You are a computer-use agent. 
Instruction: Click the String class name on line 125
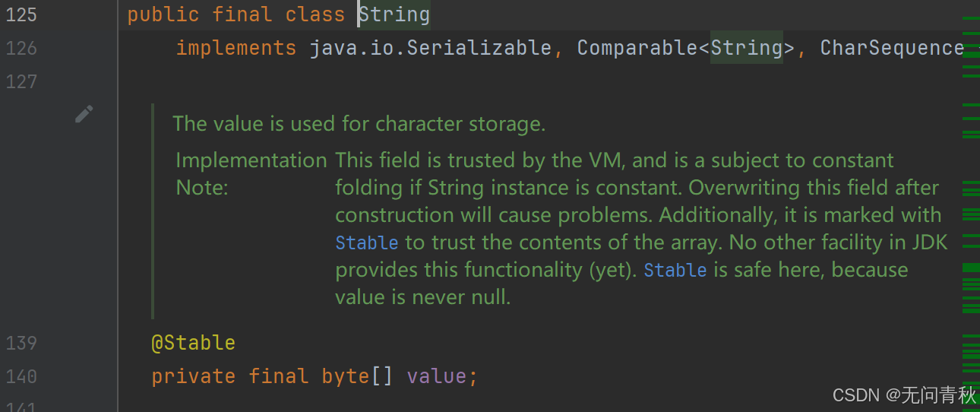point(394,14)
